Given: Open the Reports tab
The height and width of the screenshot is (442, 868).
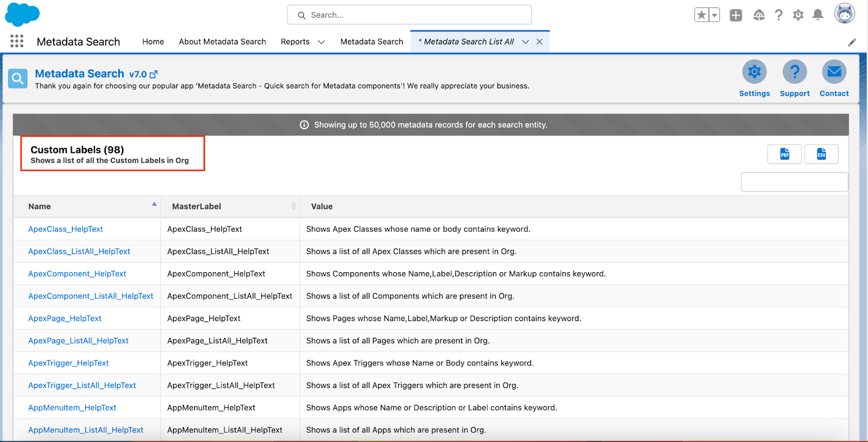Looking at the screenshot, I should point(295,42).
